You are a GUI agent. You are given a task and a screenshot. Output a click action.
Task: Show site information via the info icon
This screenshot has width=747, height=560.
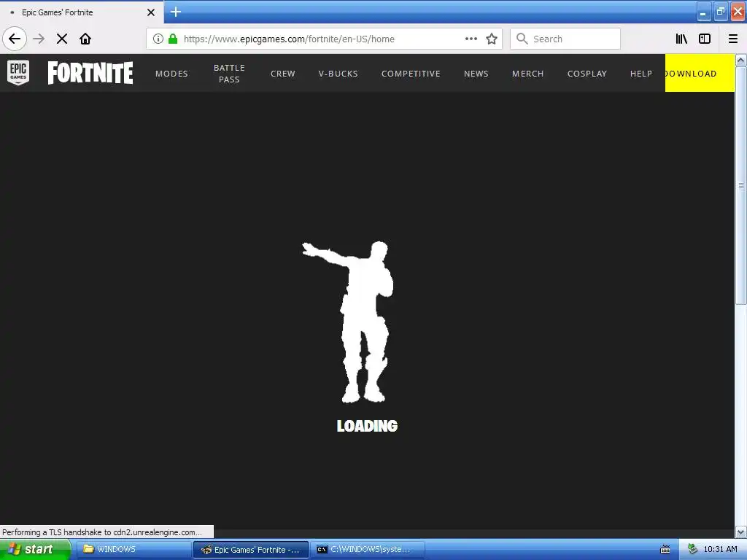(x=158, y=39)
